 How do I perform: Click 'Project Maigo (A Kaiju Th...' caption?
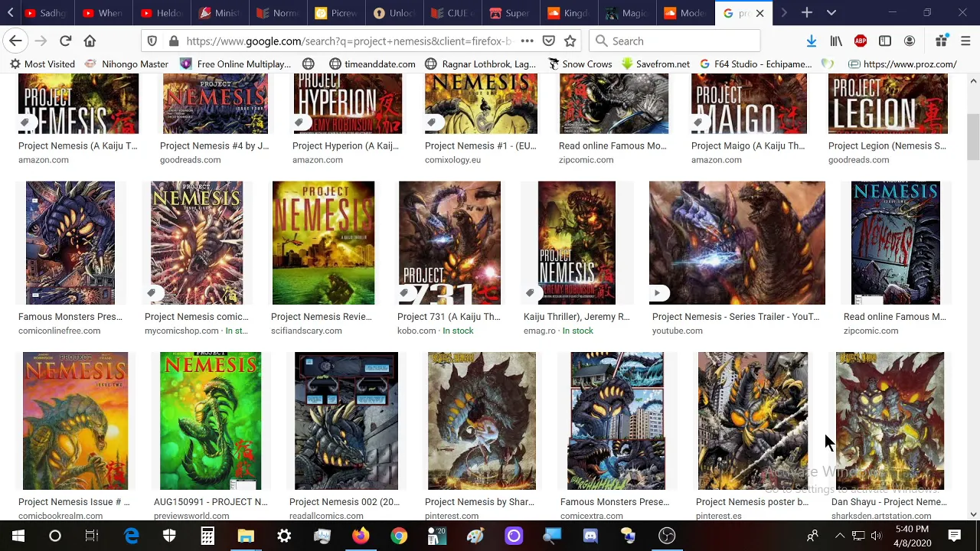pos(748,145)
